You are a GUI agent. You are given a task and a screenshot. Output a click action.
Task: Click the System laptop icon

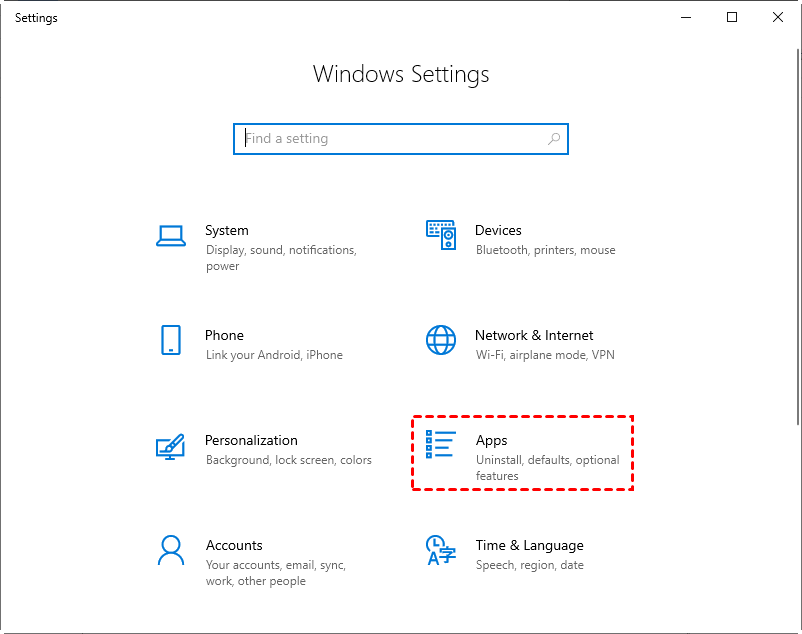(x=171, y=236)
